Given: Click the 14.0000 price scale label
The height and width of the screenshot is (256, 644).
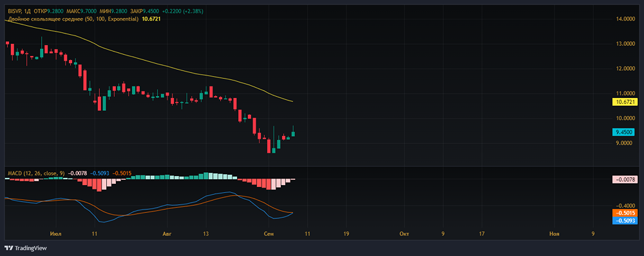Looking at the screenshot, I should pyautogui.click(x=625, y=19).
